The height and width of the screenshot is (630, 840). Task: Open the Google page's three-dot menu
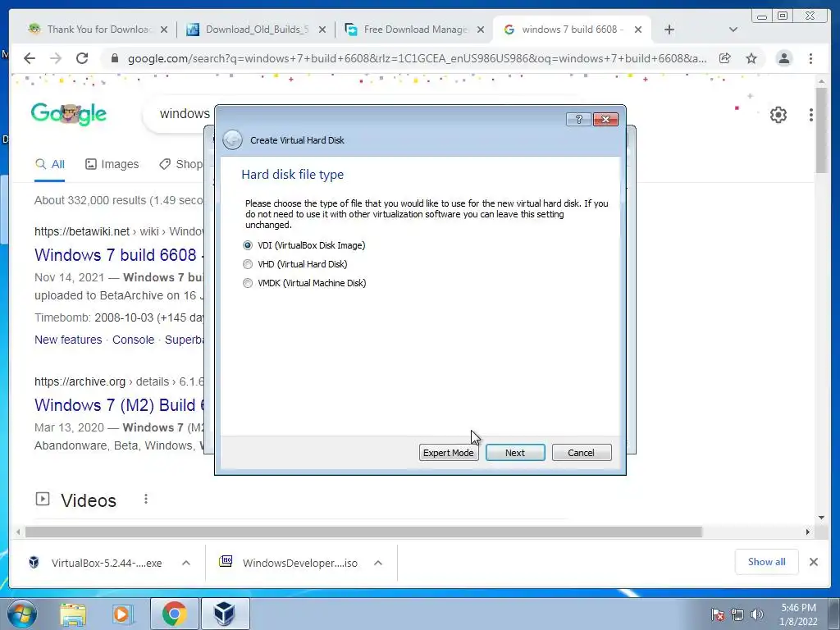pos(811,115)
